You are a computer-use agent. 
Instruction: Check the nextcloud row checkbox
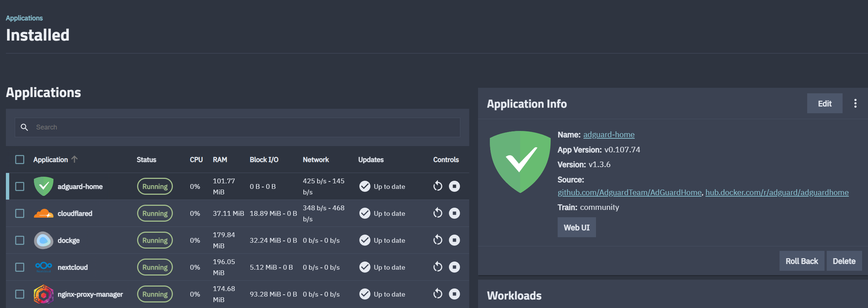20,267
